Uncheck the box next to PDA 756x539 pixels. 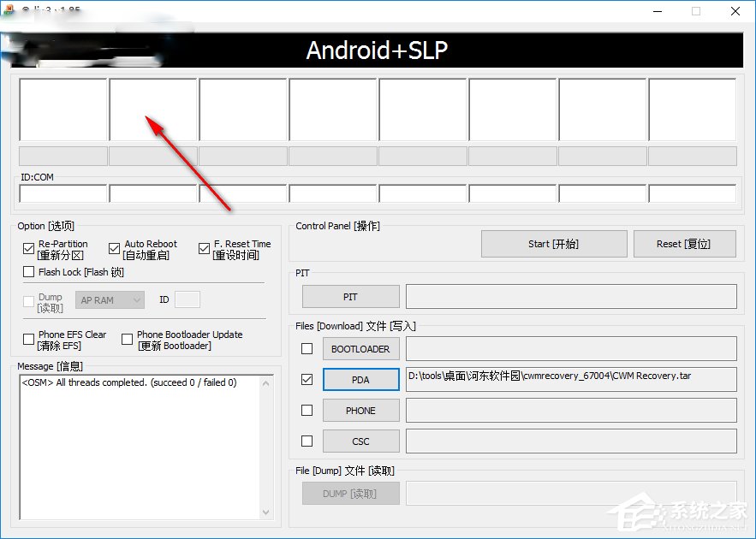[306, 379]
